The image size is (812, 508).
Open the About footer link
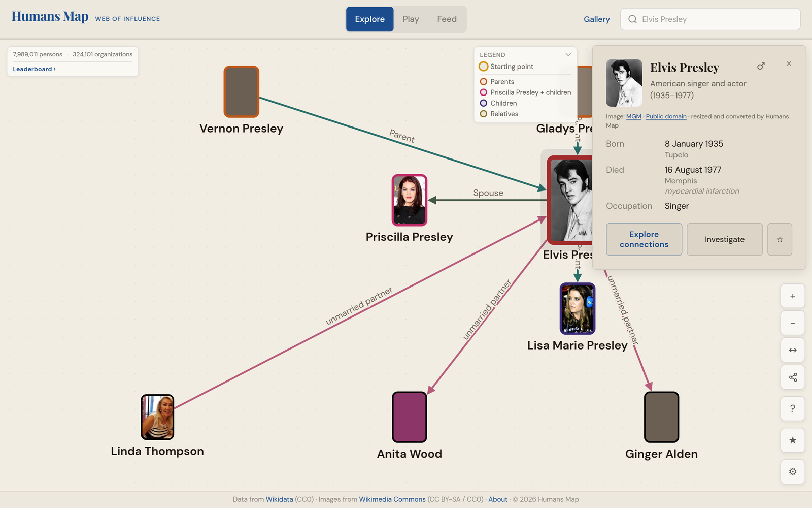(x=498, y=499)
